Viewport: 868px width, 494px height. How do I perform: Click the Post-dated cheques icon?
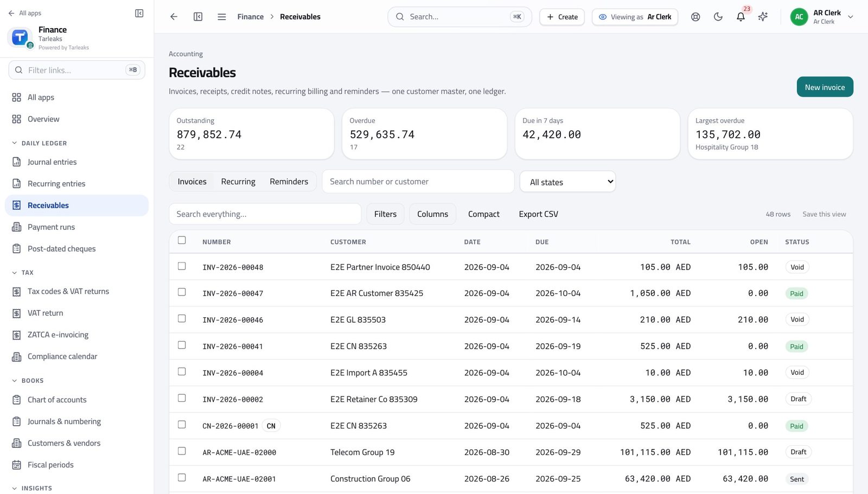pos(17,249)
